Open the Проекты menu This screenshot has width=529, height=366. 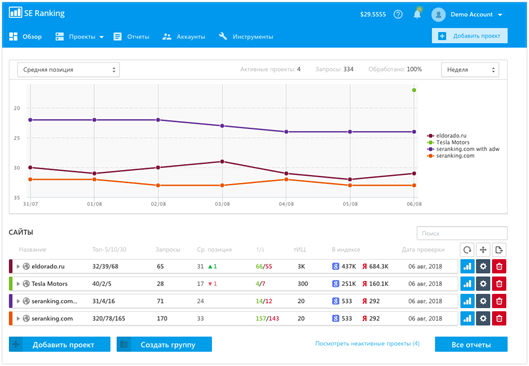[79, 36]
